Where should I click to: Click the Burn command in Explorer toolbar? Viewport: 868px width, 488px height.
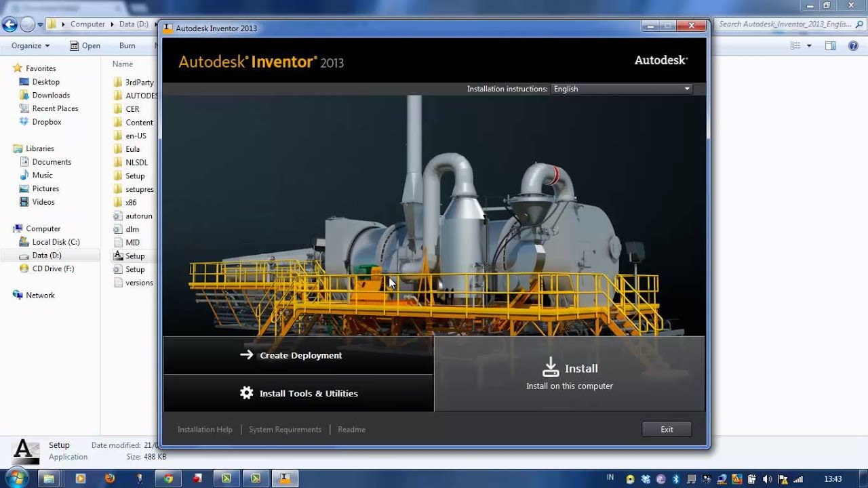pos(127,45)
